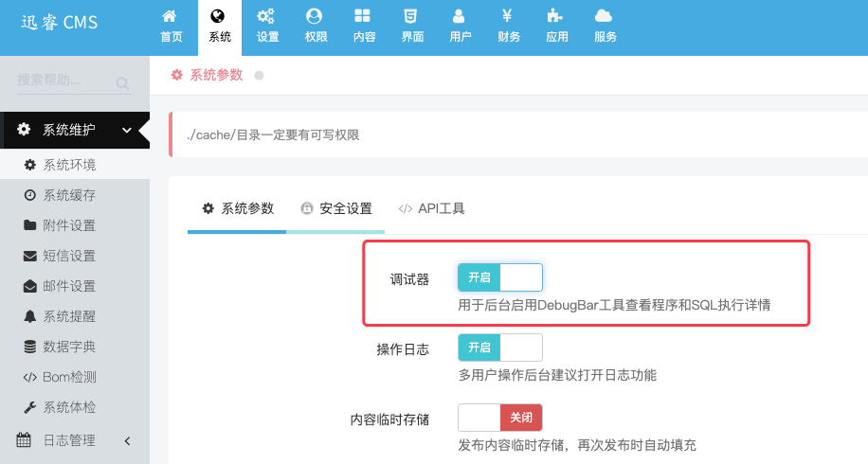The image size is (868, 464).
Task: Click the 调试器 field label
Action: [x=409, y=279]
